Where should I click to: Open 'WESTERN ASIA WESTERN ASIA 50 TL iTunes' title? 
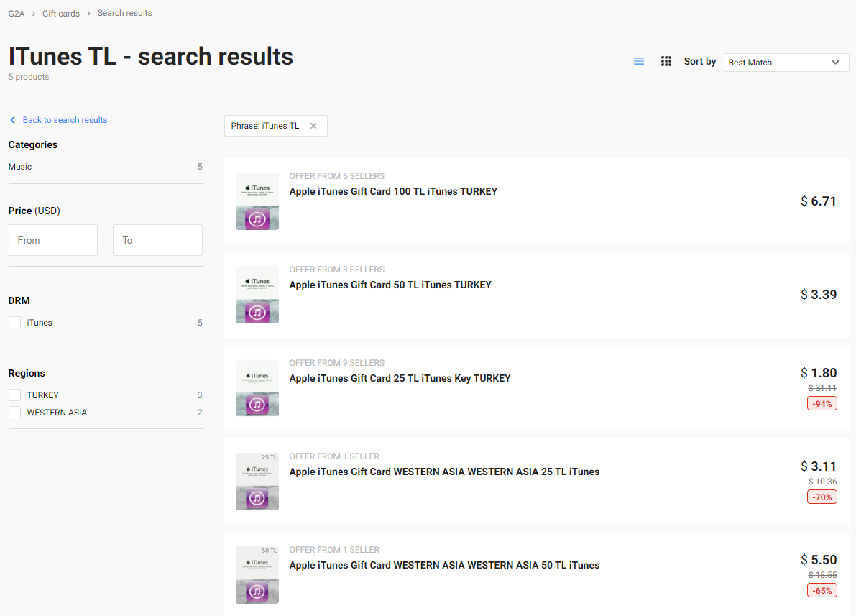444,565
